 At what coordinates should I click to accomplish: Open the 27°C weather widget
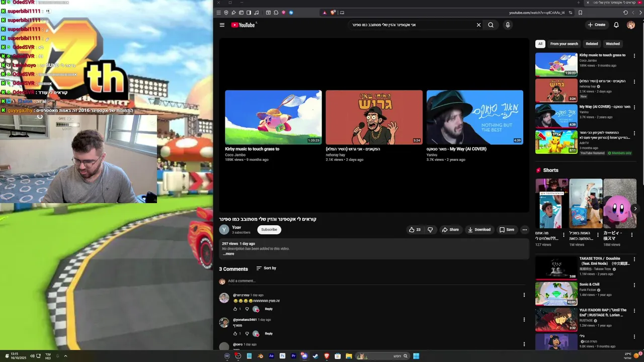pyautogui.click(x=630, y=356)
